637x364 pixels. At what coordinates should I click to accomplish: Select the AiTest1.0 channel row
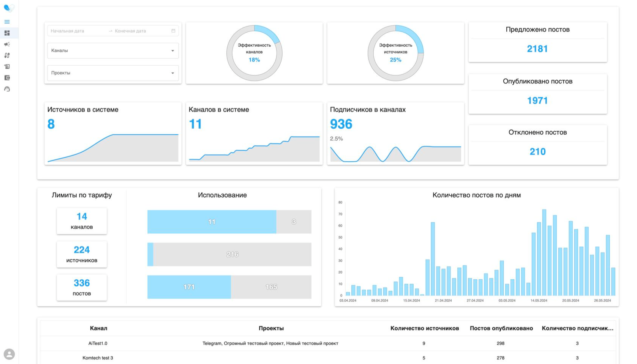point(328,343)
